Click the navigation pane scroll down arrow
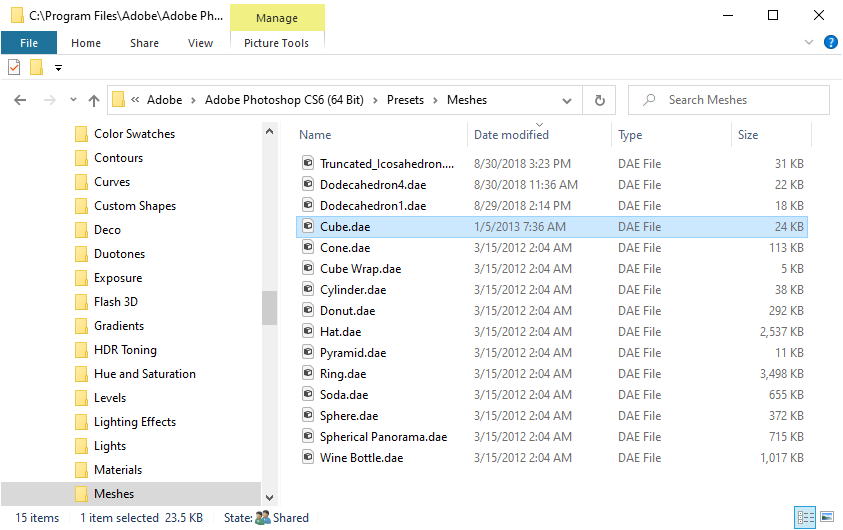Image resolution: width=843 pixels, height=530 pixels. pos(269,498)
